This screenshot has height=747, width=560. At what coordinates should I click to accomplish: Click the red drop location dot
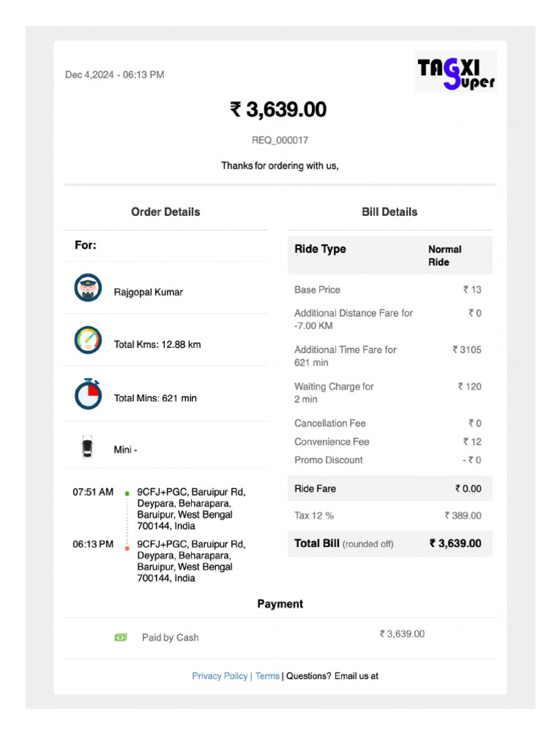coord(127,547)
